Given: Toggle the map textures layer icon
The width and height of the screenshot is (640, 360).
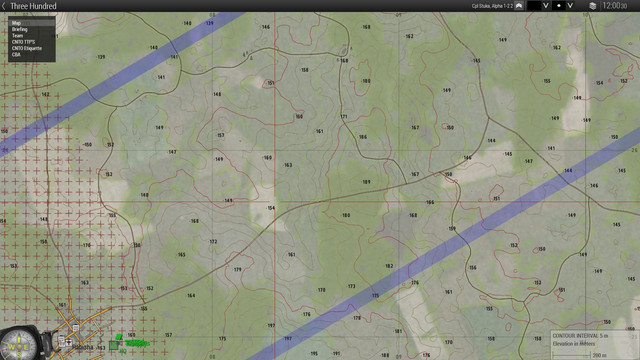Looking at the screenshot, I should pos(593,6).
